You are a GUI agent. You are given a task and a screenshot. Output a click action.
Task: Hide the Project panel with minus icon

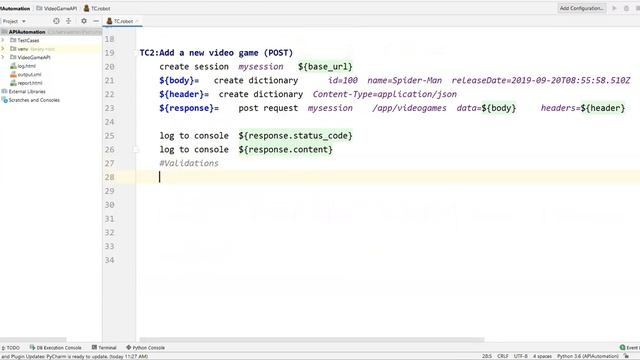point(96,21)
